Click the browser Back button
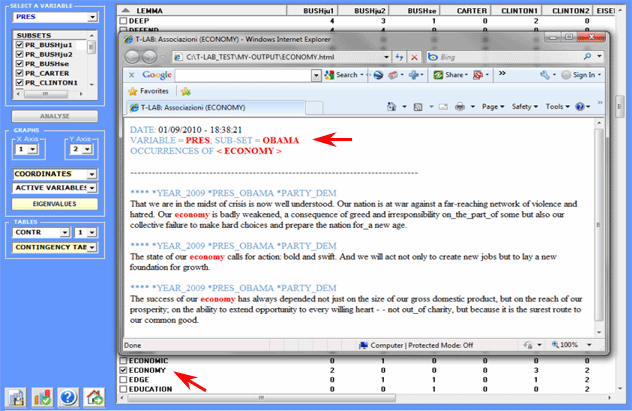632x411 pixels. tap(132, 57)
